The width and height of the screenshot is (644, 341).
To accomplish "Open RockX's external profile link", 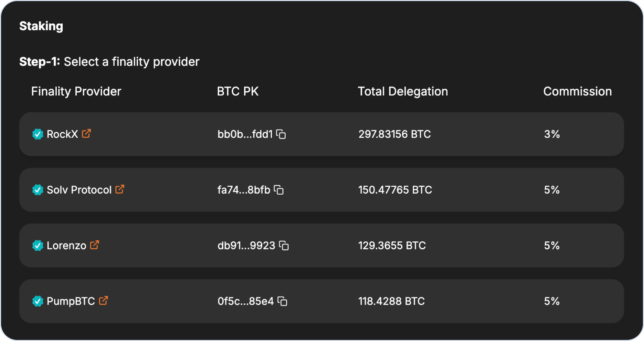I will (86, 133).
